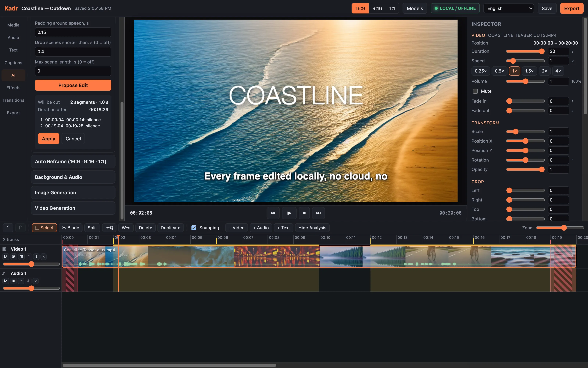Stop the preview playback

304,213
